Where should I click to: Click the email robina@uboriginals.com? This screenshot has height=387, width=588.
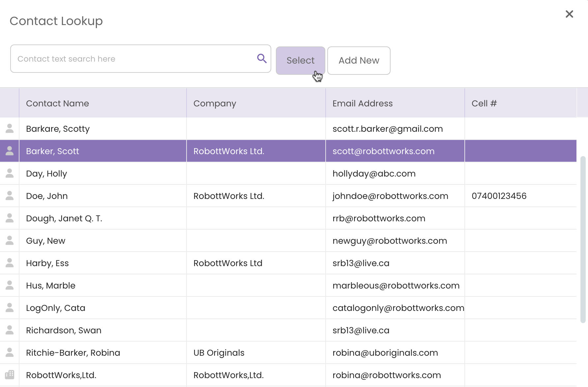coord(385,353)
